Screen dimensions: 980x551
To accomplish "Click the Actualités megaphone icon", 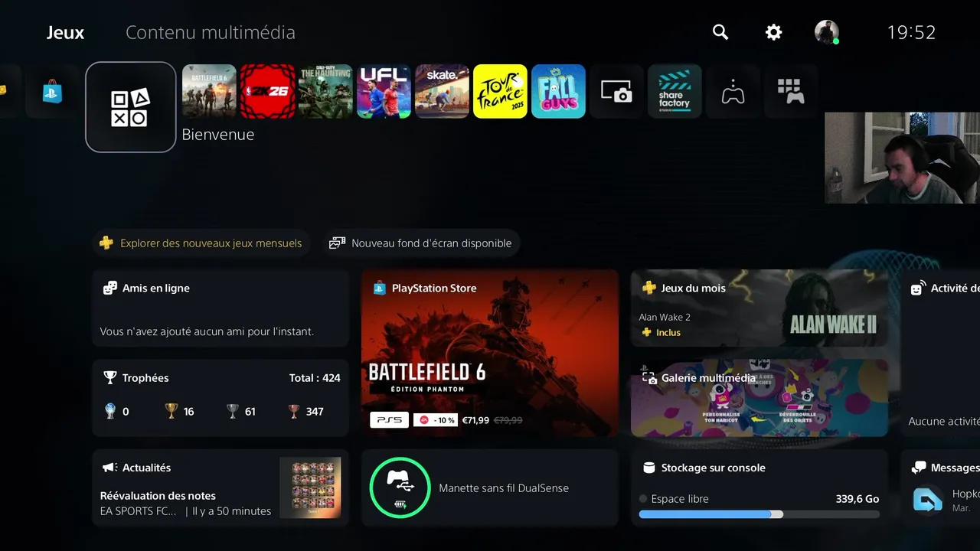I will click(109, 468).
